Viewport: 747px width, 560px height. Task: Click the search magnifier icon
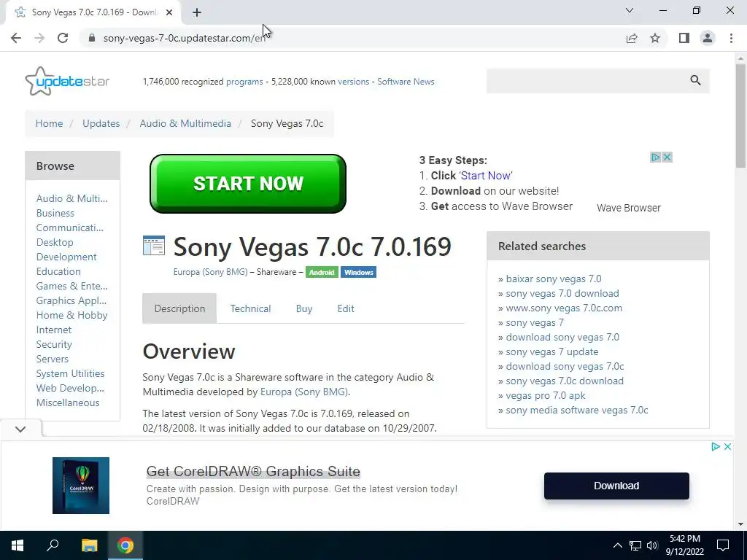[695, 80]
